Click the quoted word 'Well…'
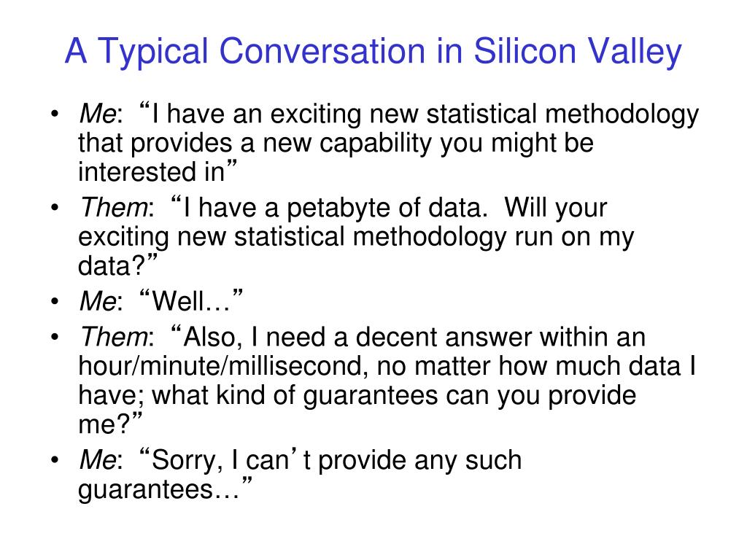747x560 pixels. (192, 301)
